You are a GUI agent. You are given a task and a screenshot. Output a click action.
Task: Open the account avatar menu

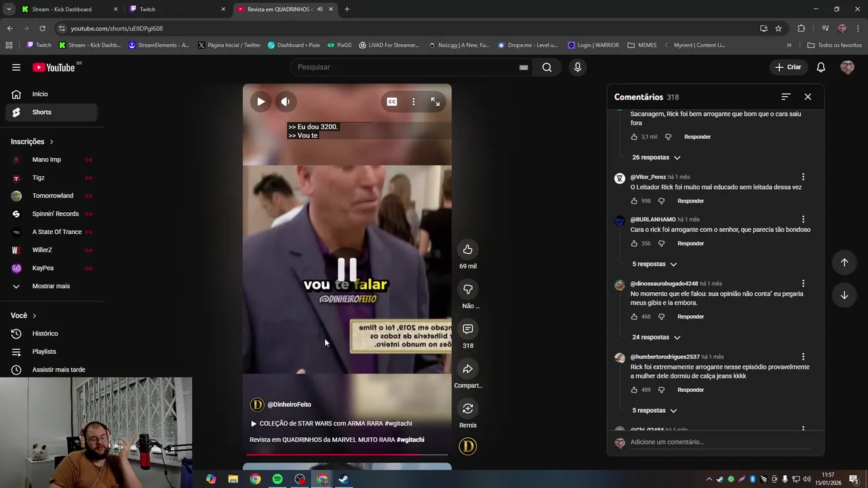tap(847, 67)
